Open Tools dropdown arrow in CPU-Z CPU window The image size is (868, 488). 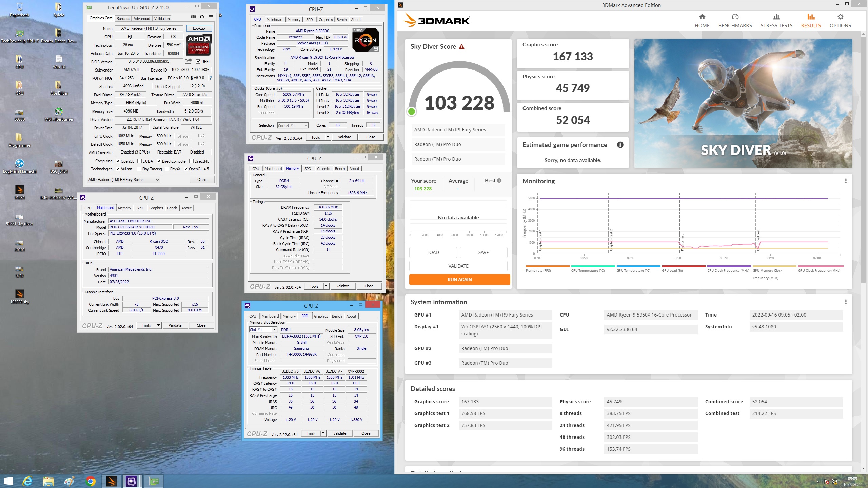click(x=328, y=137)
